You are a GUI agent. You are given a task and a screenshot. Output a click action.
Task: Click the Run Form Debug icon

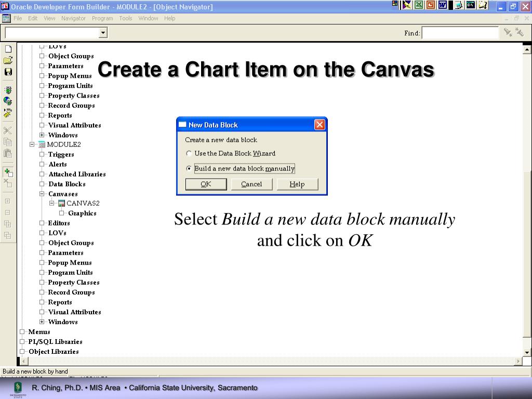tap(8, 113)
